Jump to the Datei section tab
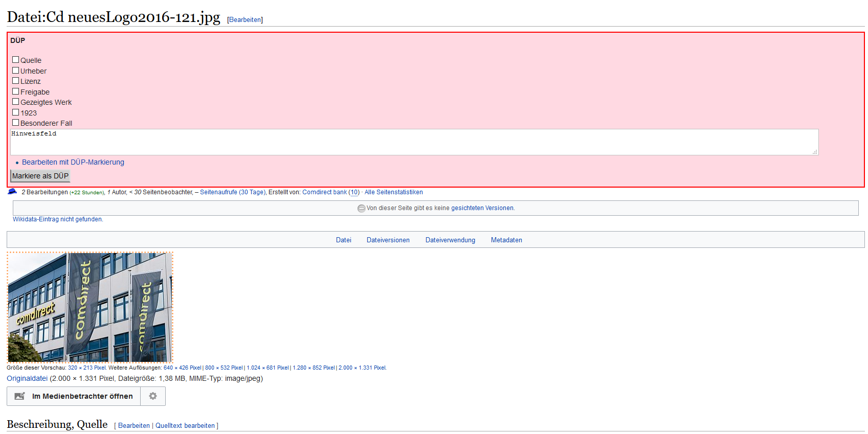This screenshot has width=868, height=434. [x=344, y=240]
